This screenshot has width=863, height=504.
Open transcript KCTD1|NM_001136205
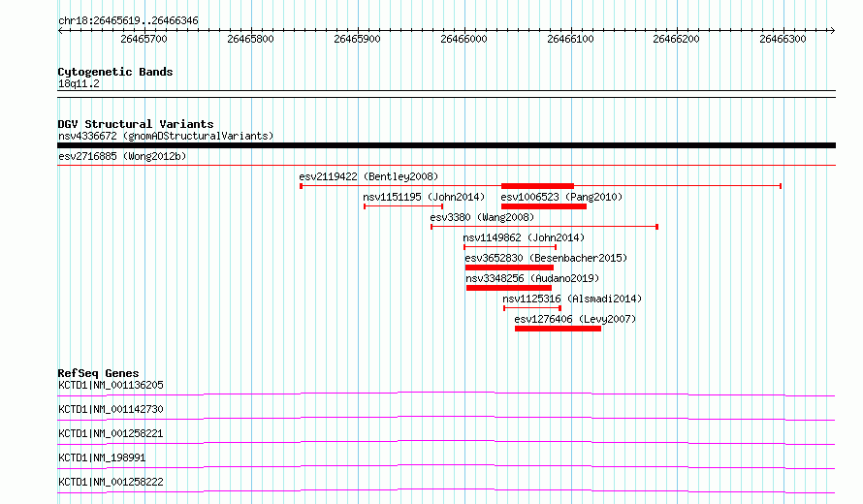coord(111,385)
